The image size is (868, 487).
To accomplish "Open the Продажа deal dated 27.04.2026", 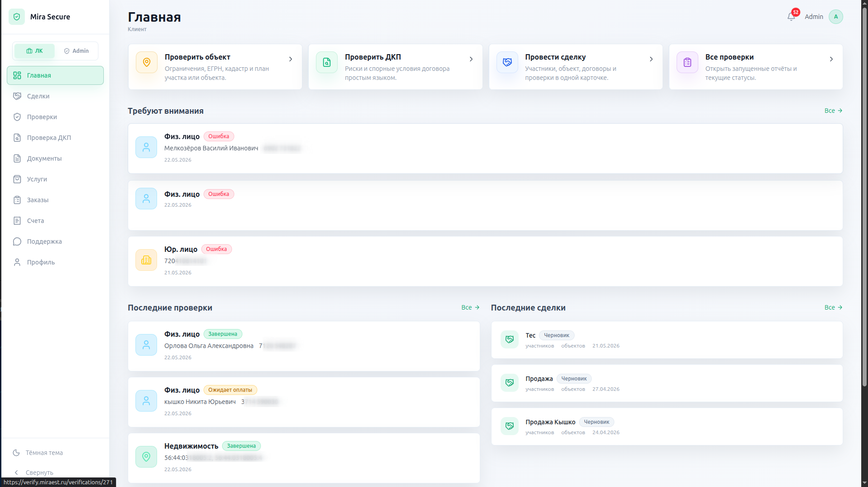I will pos(667,383).
